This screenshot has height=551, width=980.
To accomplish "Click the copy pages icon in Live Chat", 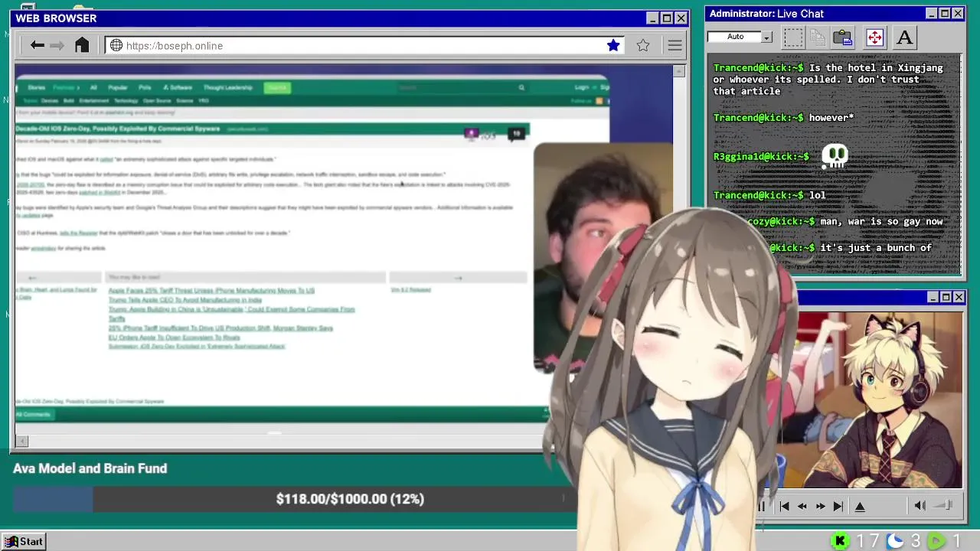I will pos(818,37).
